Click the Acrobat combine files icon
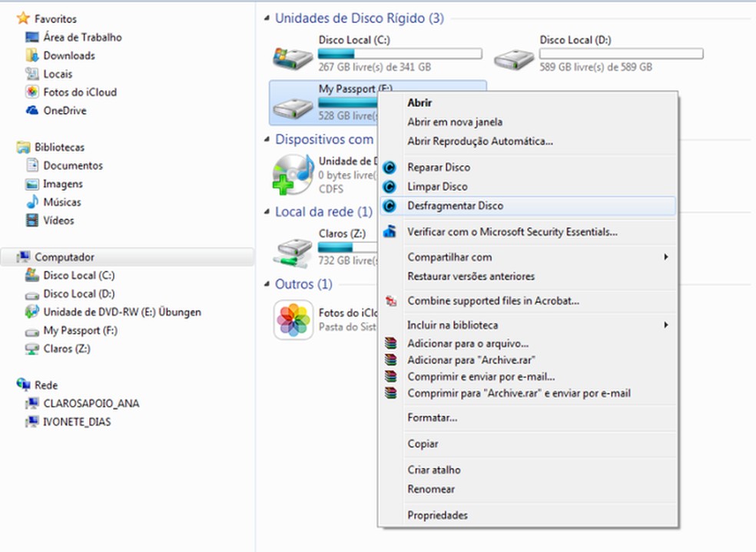 pyautogui.click(x=390, y=301)
